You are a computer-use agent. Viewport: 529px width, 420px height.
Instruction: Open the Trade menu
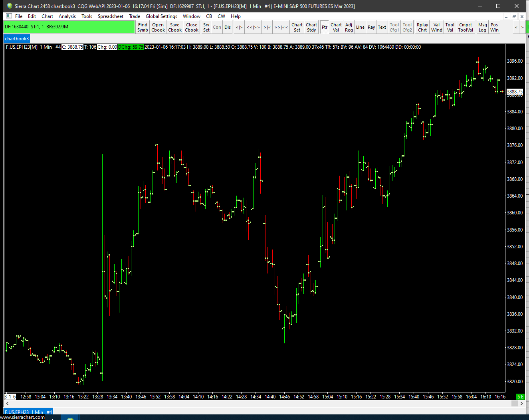tap(135, 16)
